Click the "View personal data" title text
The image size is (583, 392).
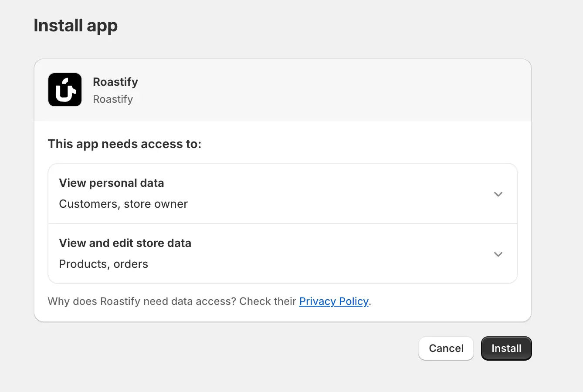tap(112, 183)
